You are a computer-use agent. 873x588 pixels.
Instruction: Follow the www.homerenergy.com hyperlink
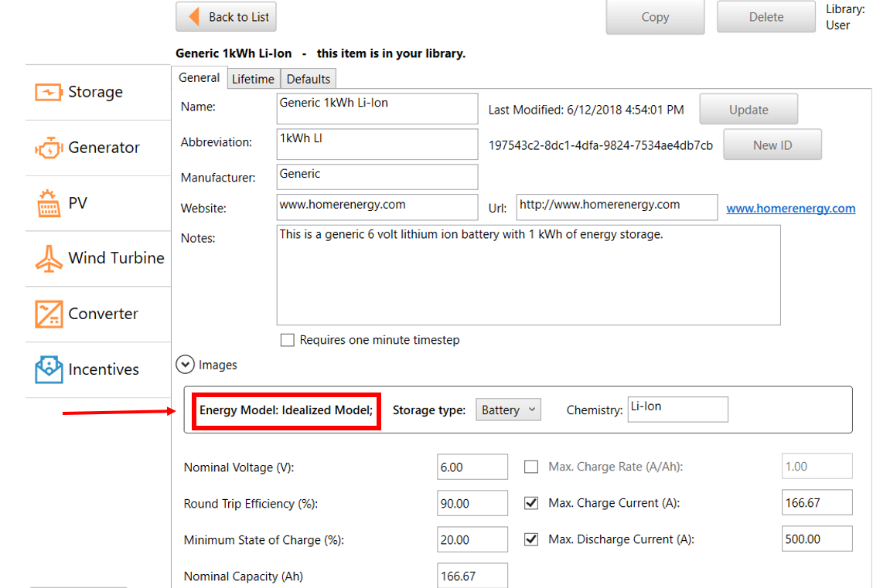790,208
